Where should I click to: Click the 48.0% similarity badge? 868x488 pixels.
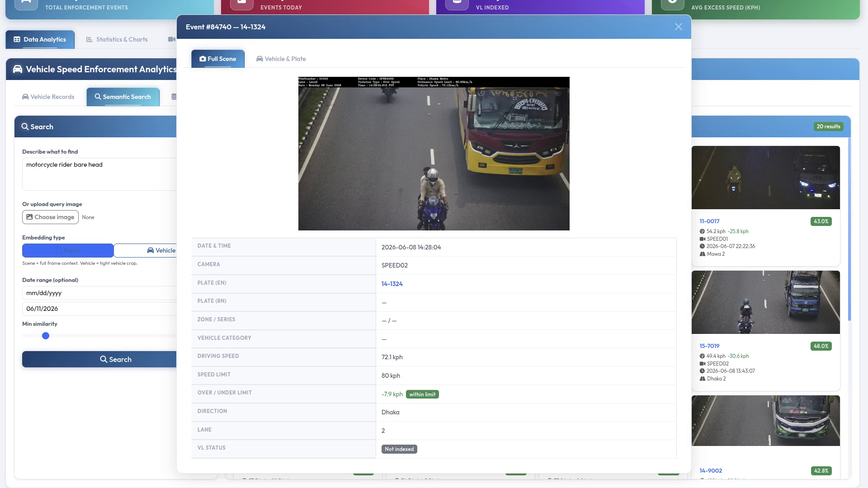[x=821, y=346]
